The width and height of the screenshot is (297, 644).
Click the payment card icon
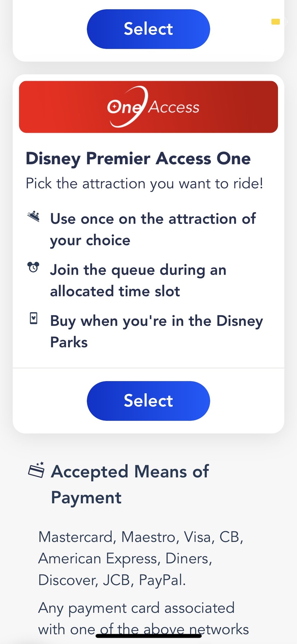tap(36, 470)
